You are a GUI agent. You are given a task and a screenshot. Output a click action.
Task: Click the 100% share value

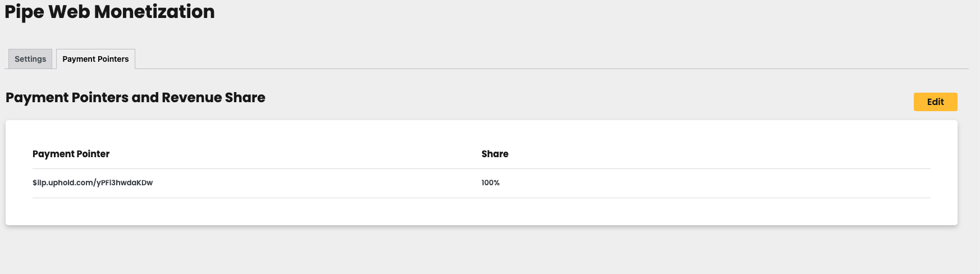[490, 182]
